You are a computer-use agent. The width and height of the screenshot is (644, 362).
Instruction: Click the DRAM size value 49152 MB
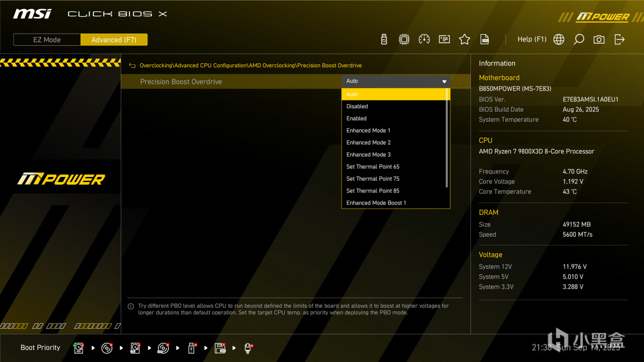[x=577, y=224]
